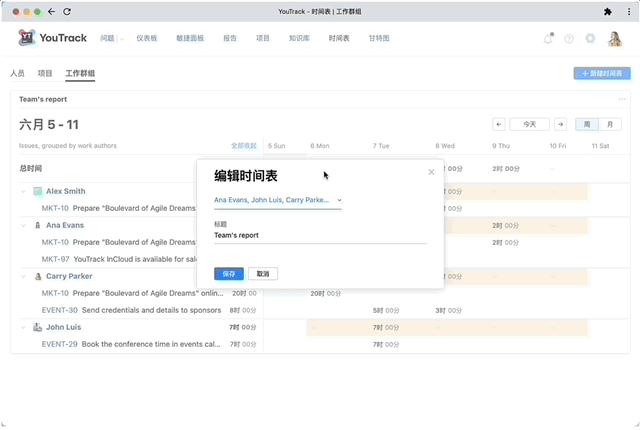Image resolution: width=640 pixels, height=430 pixels.
Task: Open the John Luis user link
Action: click(64, 327)
